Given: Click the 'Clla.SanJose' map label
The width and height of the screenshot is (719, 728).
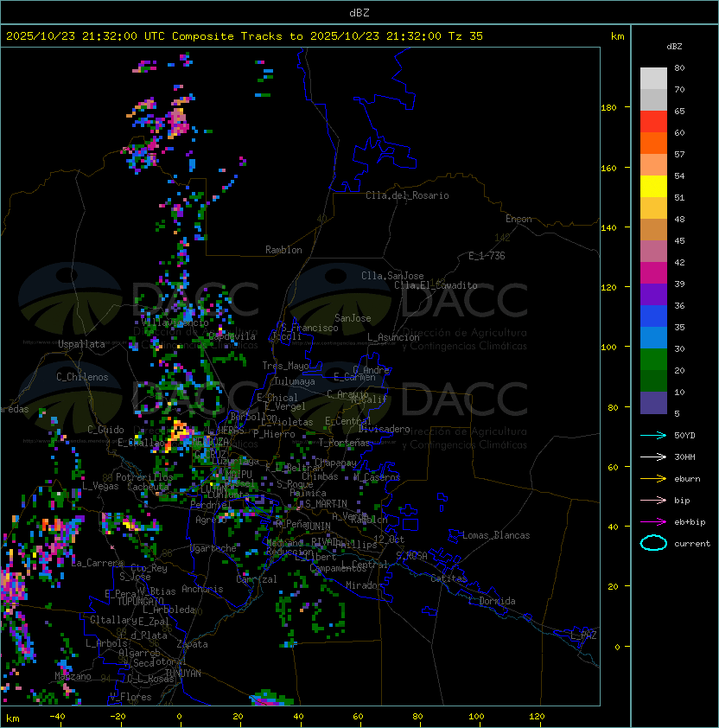Looking at the screenshot, I should click(392, 276).
